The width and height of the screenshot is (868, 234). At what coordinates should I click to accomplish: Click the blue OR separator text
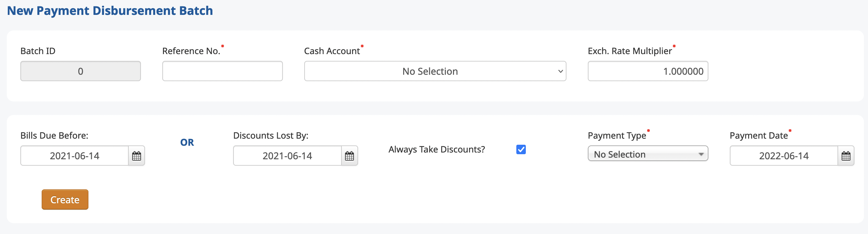[187, 142]
